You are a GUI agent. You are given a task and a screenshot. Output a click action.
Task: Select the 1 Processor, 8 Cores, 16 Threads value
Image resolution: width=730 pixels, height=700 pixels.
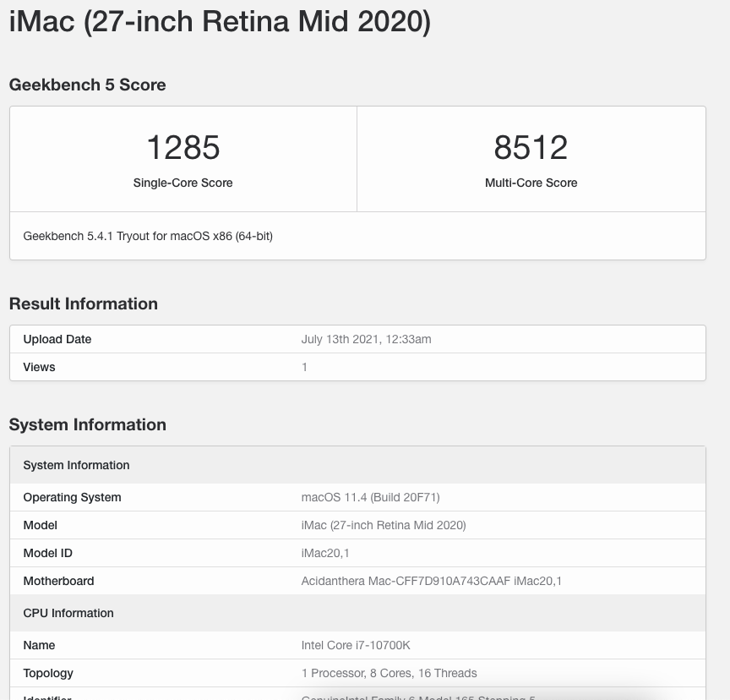(390, 674)
